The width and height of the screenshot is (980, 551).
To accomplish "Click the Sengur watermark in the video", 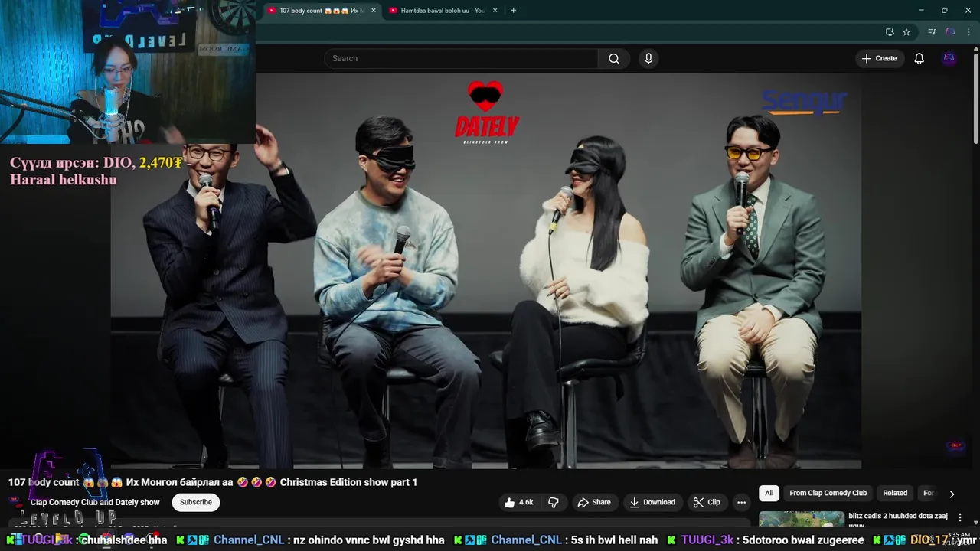I will tap(804, 102).
